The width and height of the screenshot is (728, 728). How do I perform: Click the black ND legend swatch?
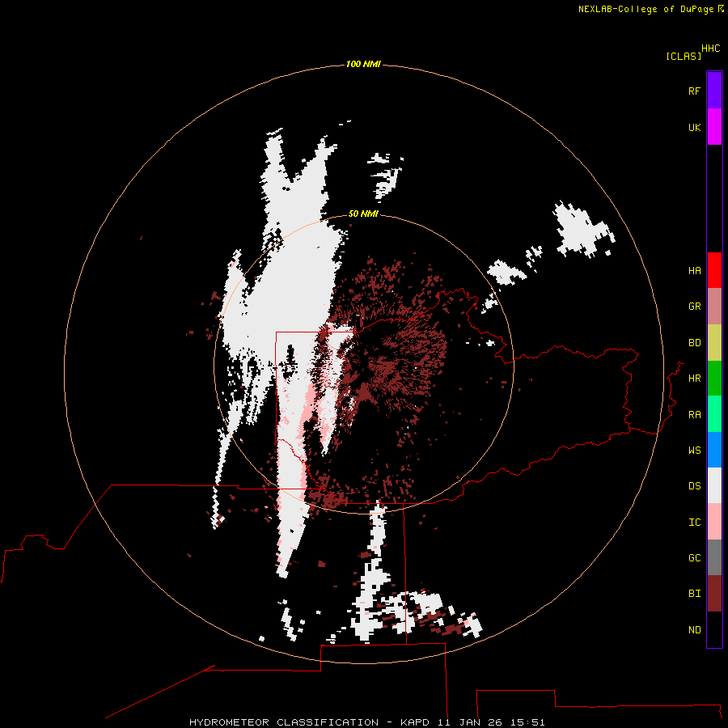pos(714,629)
